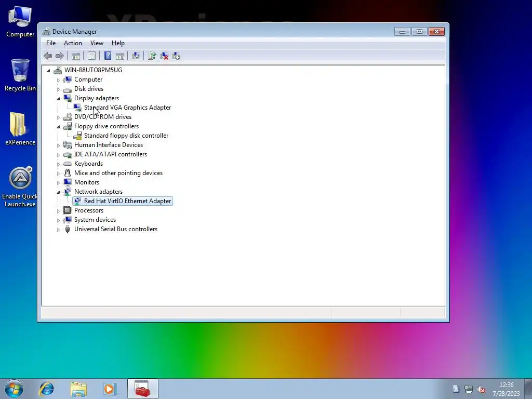Toggle the Show/Hide Console Tree toolbar icon
The width and height of the screenshot is (532, 399).
click(x=76, y=56)
